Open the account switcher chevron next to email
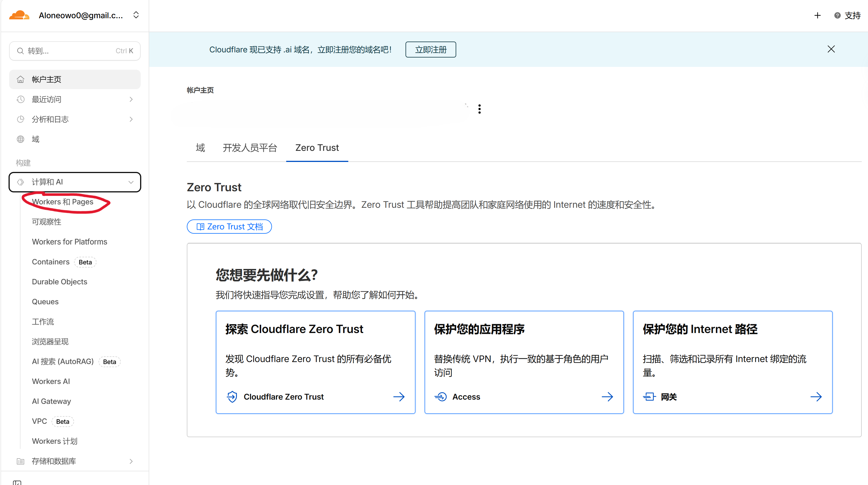This screenshot has width=868, height=485. [136, 15]
